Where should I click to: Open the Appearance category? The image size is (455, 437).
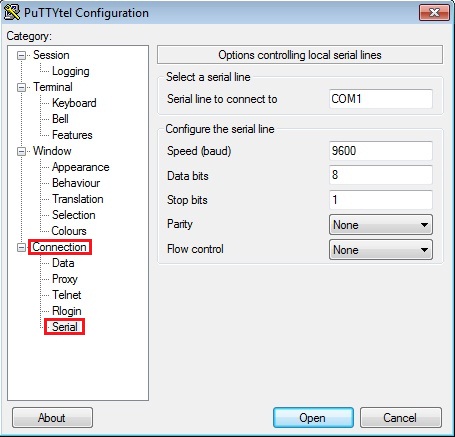tap(80, 167)
